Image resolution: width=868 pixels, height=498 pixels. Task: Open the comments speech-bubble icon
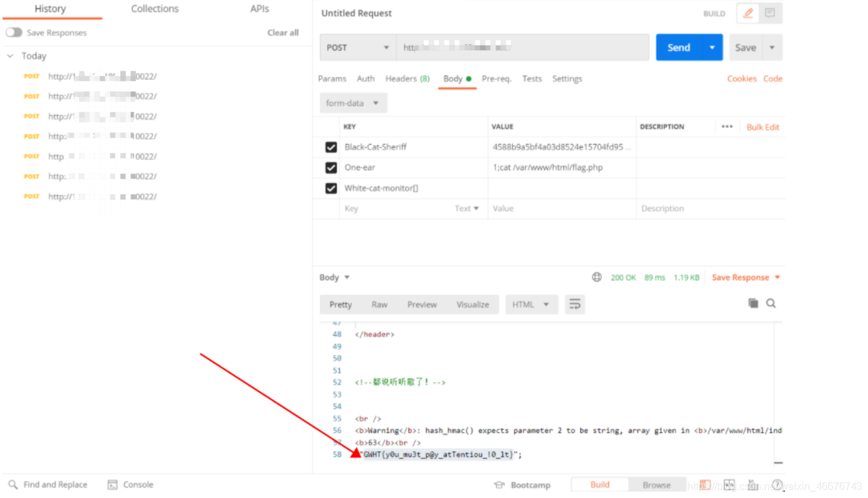[x=770, y=13]
